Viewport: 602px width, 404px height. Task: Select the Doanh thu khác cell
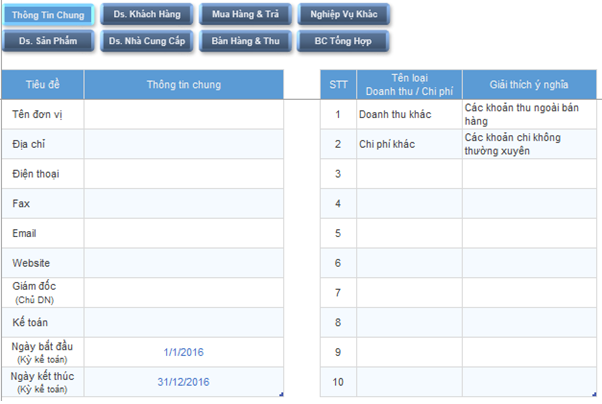tap(409, 114)
